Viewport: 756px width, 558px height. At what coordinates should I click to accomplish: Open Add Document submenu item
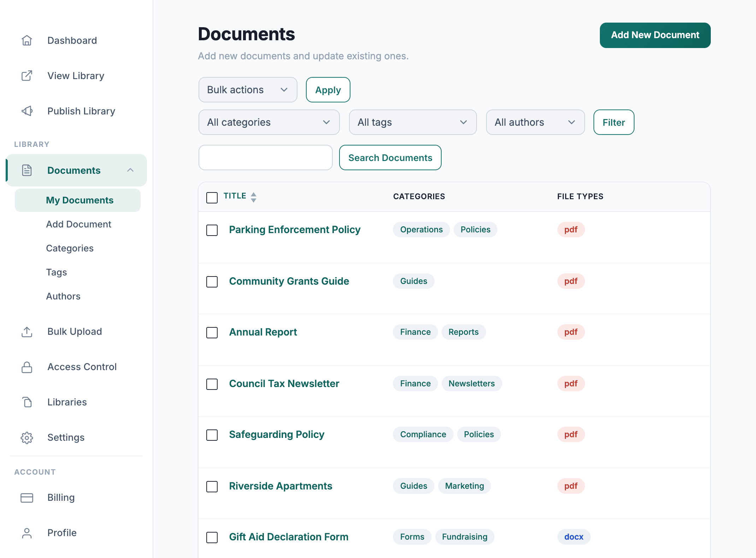tap(78, 224)
